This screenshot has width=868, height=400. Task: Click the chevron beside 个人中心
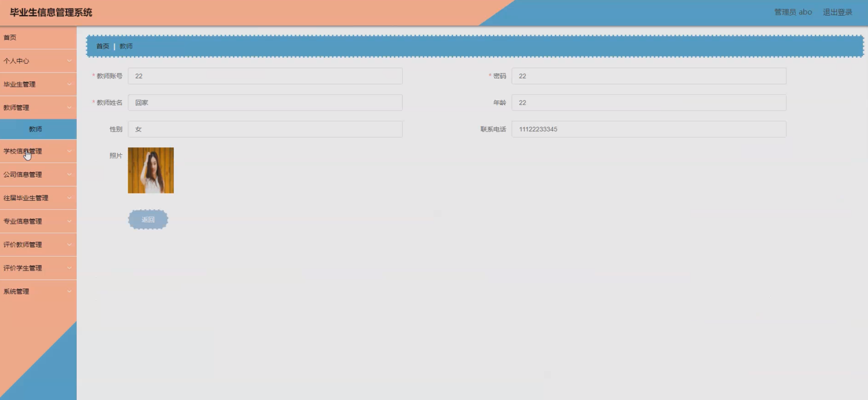[x=69, y=61]
